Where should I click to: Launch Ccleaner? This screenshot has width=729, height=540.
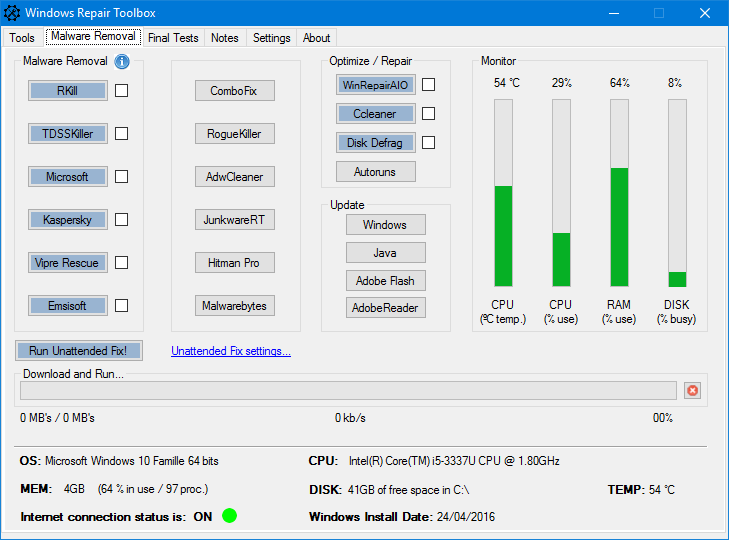[x=376, y=113]
